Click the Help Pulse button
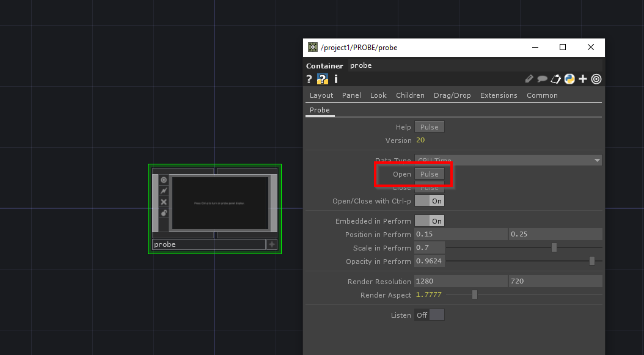This screenshot has width=644, height=355. click(429, 127)
